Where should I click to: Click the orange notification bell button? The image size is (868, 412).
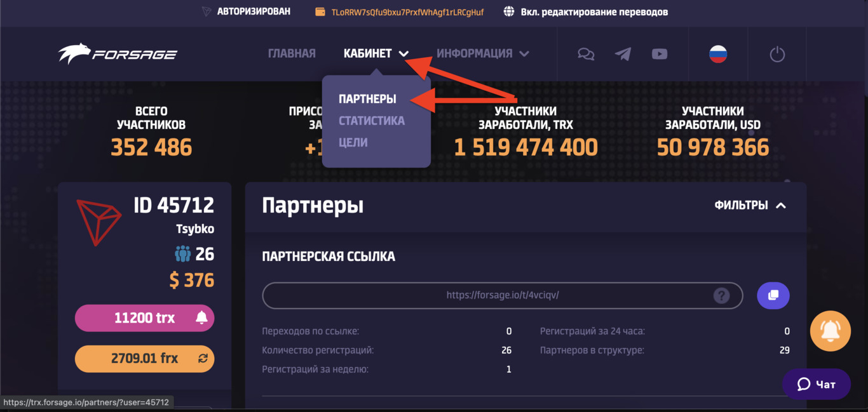(831, 331)
